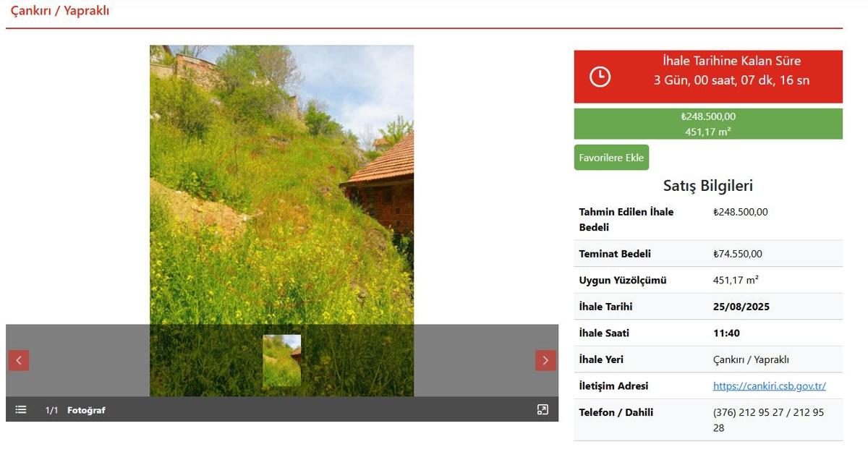Click the Çankırı / Yapraklı page heading

60,11
